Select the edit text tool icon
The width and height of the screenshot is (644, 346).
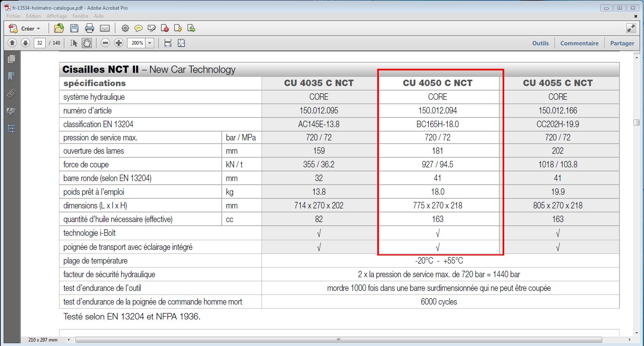[151, 28]
